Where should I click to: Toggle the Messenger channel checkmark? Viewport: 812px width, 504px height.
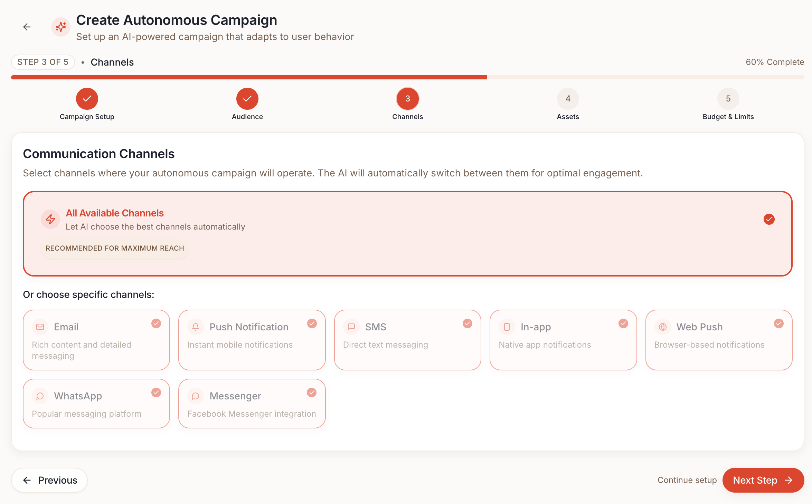(312, 392)
